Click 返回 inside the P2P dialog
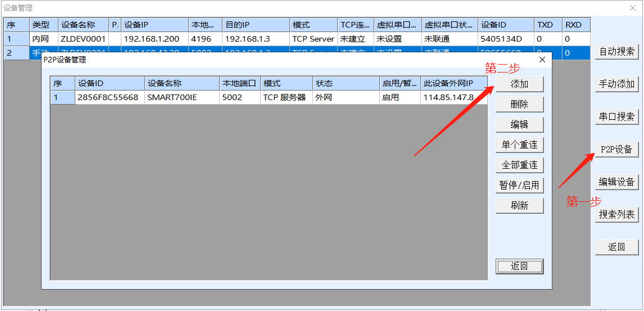The image size is (644, 311). pyautogui.click(x=519, y=267)
